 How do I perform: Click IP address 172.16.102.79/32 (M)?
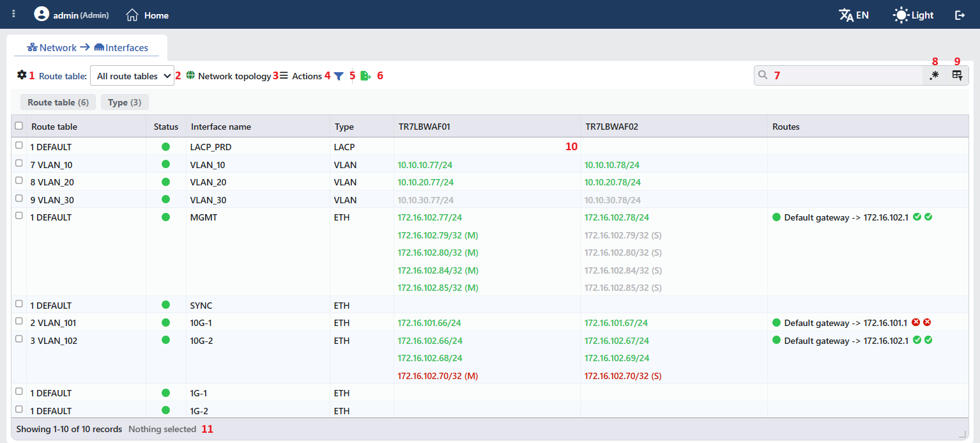click(438, 235)
